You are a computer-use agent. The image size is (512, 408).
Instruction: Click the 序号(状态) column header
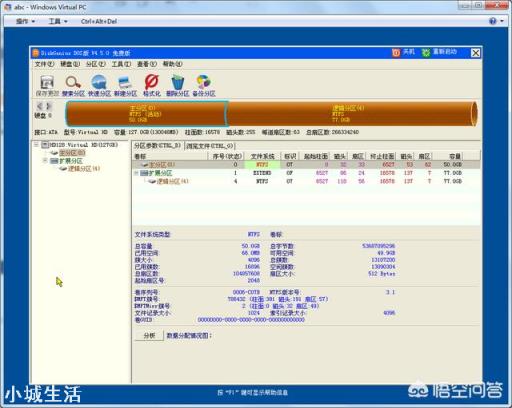point(227,156)
